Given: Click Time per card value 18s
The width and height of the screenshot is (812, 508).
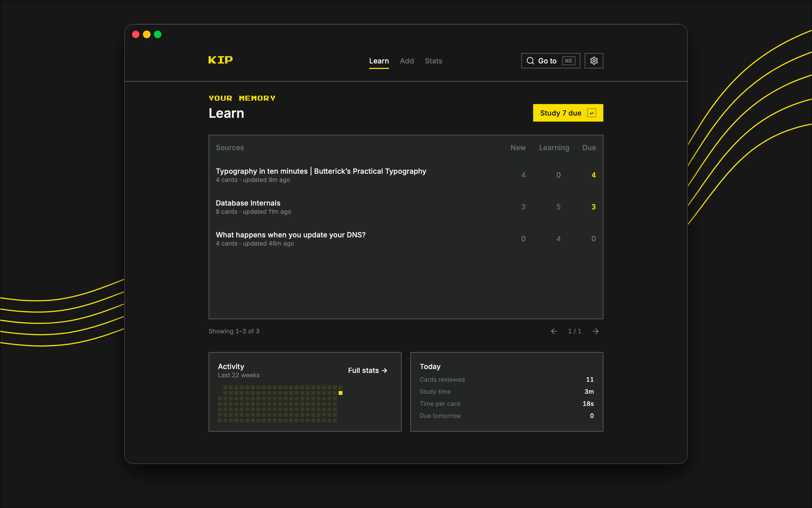Looking at the screenshot, I should coord(588,404).
